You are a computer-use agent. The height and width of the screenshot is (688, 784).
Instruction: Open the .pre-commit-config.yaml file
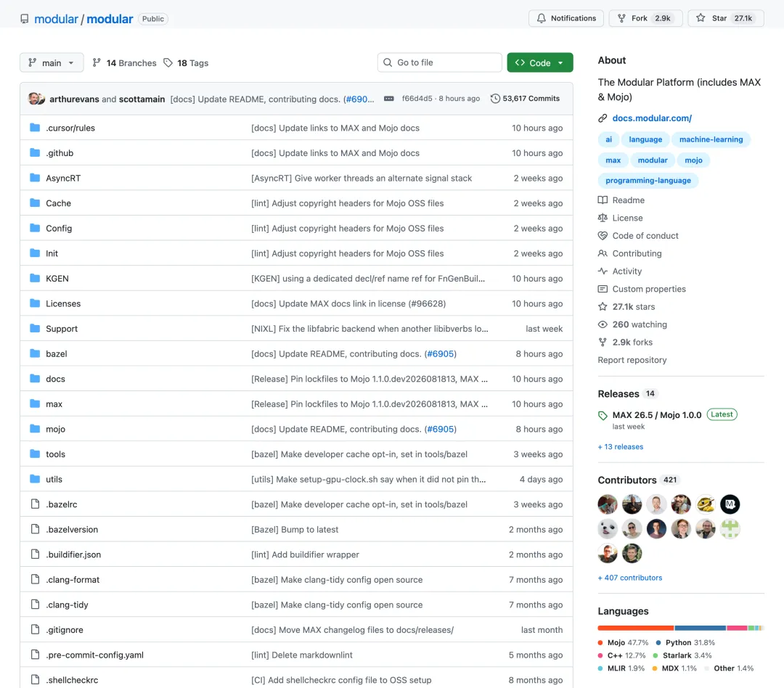click(x=94, y=655)
